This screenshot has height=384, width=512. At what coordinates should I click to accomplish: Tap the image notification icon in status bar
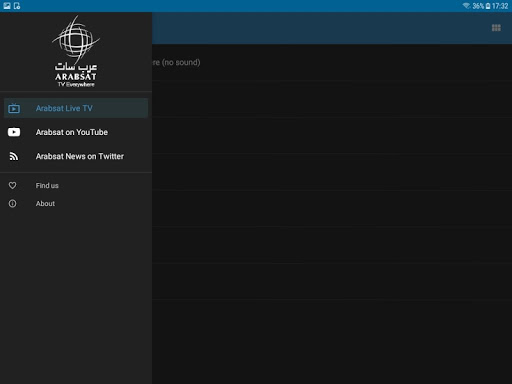(x=7, y=6)
